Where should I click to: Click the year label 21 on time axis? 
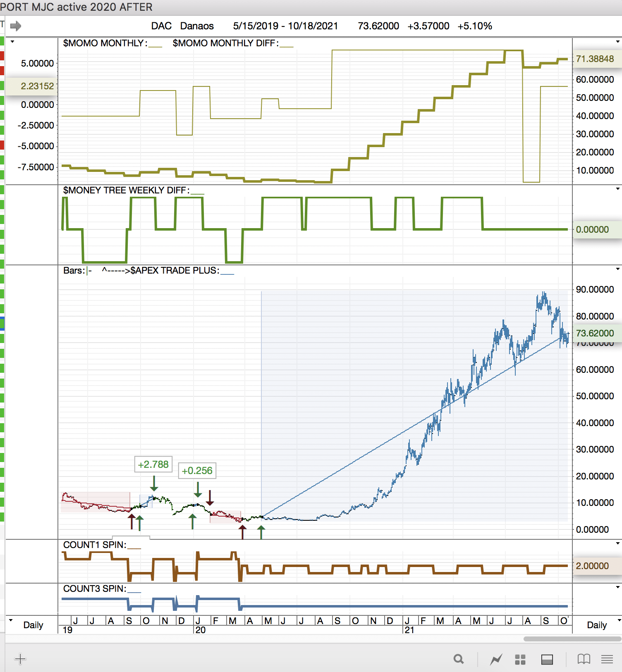pos(409,630)
